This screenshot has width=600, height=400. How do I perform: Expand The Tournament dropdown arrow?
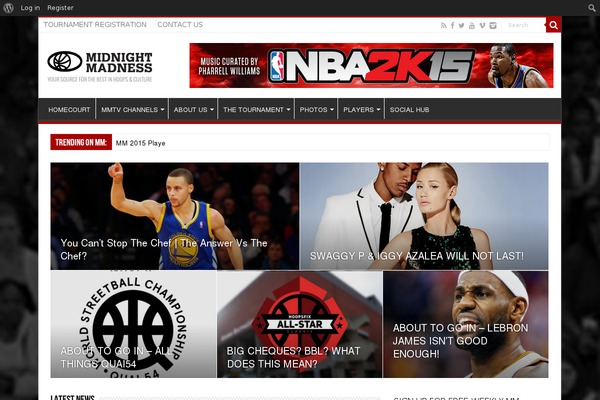pyautogui.click(x=288, y=110)
